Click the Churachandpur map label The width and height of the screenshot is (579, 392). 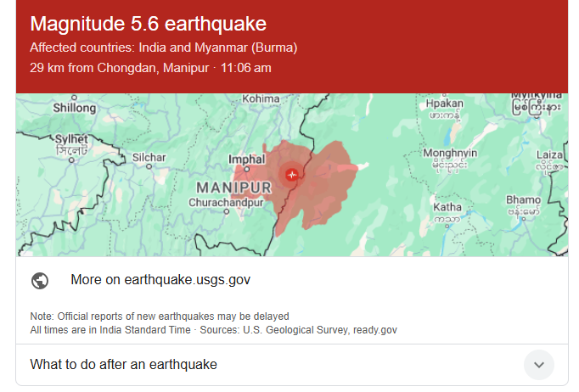pyautogui.click(x=224, y=203)
